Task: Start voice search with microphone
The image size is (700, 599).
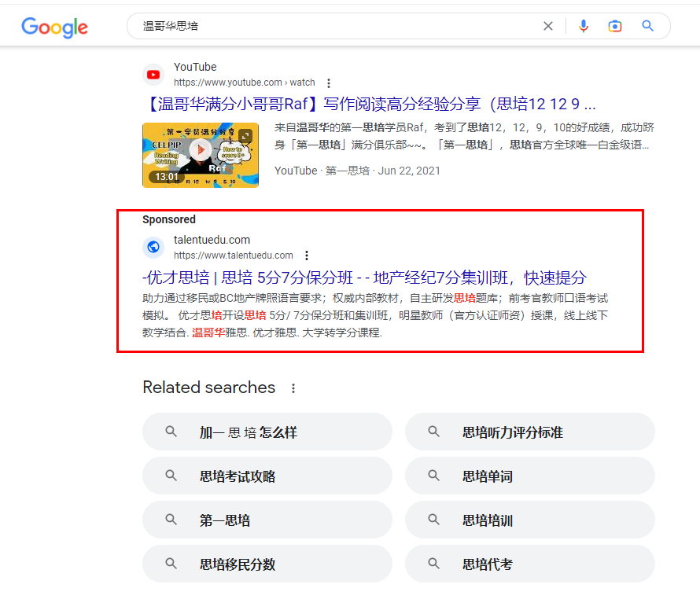Action: tap(583, 26)
